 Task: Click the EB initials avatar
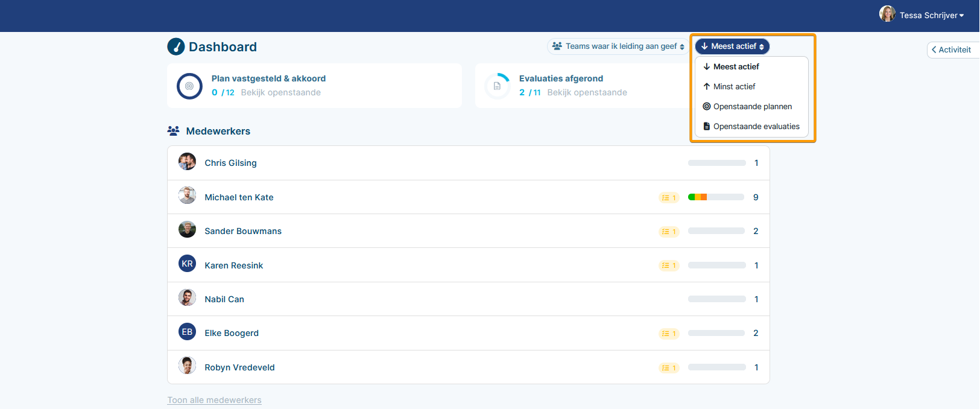[x=187, y=332]
